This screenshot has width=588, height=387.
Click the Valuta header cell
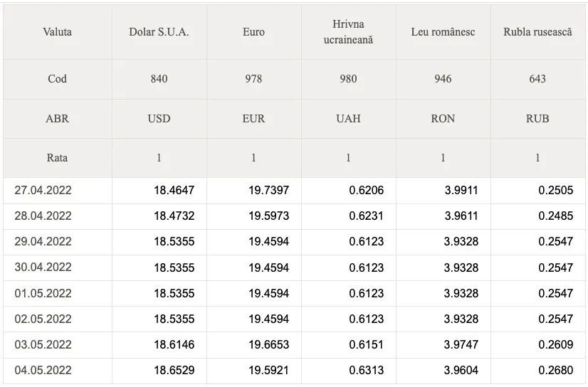pyautogui.click(x=58, y=32)
